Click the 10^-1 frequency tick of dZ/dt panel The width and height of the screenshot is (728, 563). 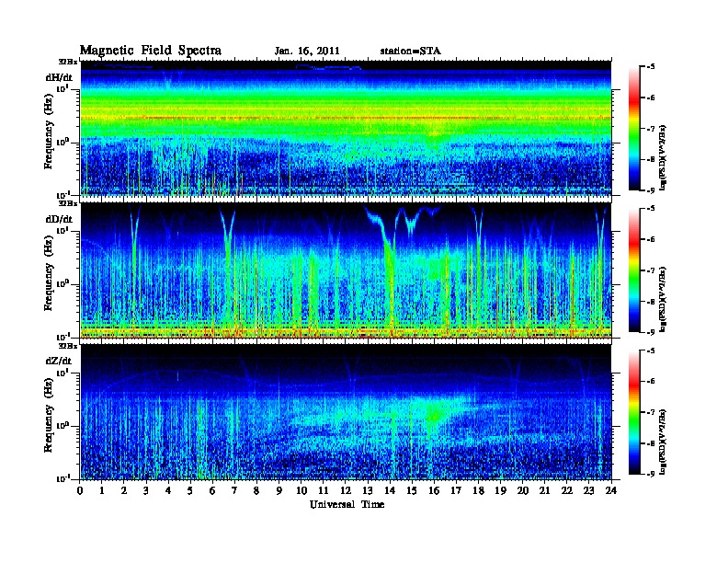[63, 478]
